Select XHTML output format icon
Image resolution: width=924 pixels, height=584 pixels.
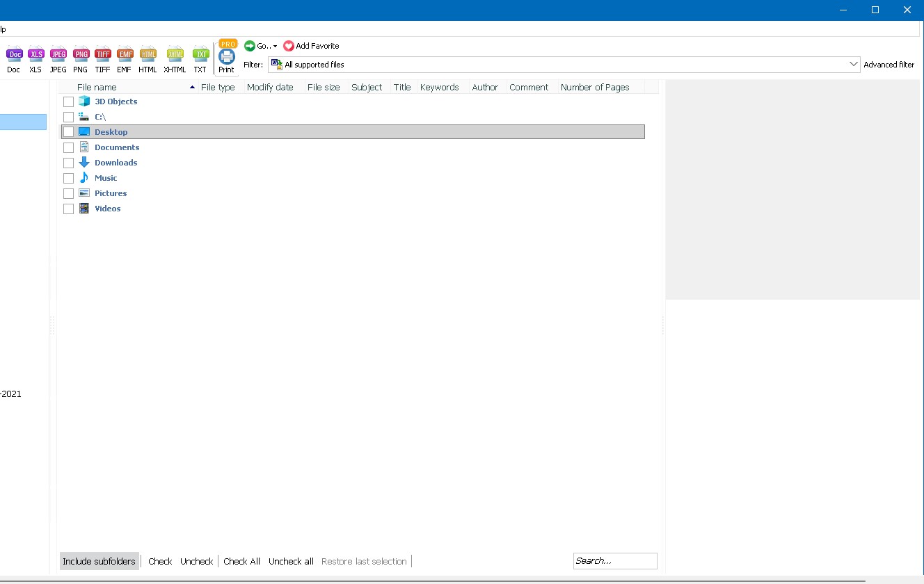tap(175, 54)
